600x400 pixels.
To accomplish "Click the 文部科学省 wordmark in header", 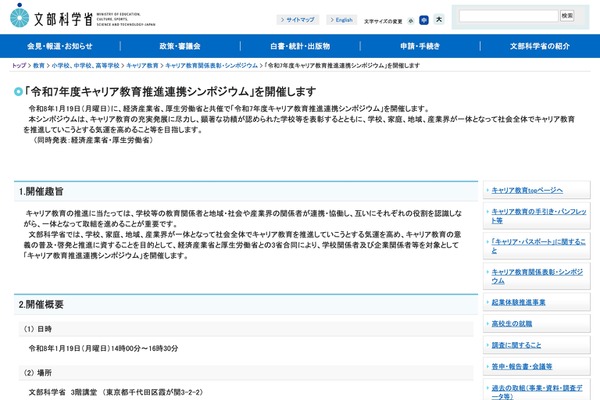I will click(x=63, y=19).
